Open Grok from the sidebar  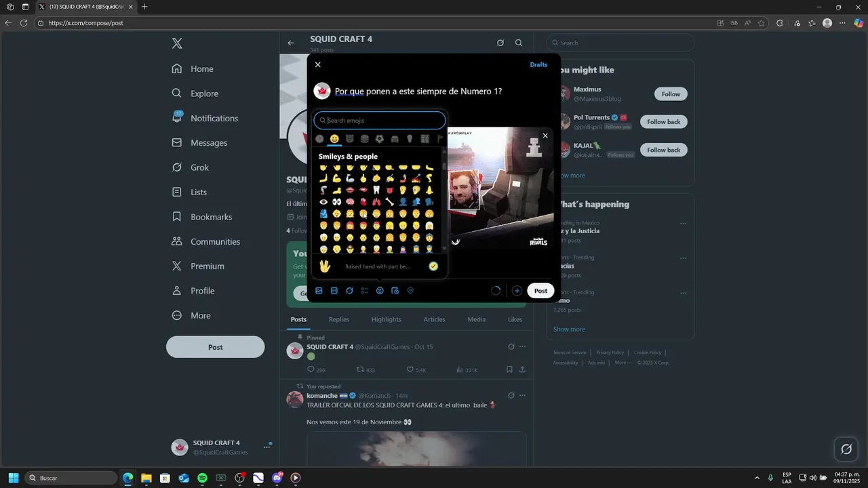(x=191, y=167)
